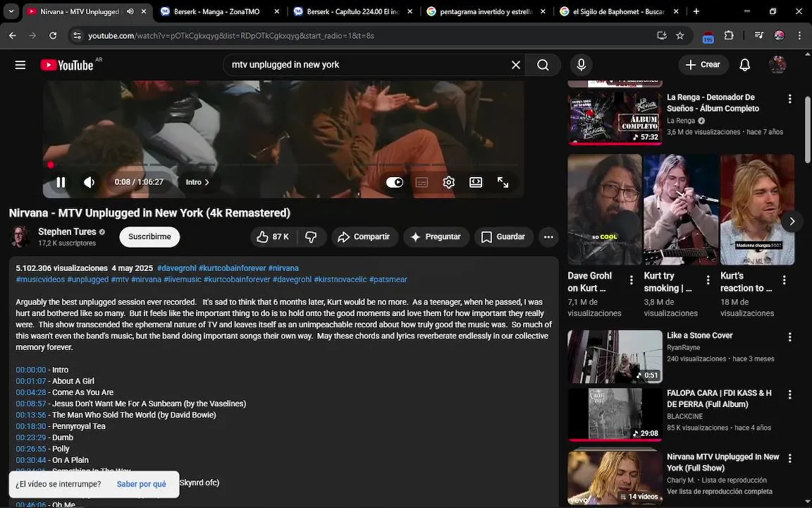Bookmark this page with the star
812x508 pixels.
[680, 36]
